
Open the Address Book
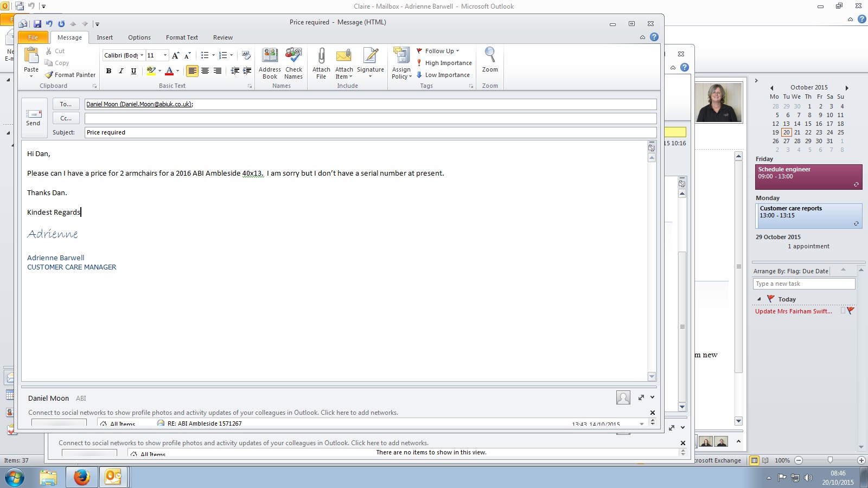click(x=270, y=63)
